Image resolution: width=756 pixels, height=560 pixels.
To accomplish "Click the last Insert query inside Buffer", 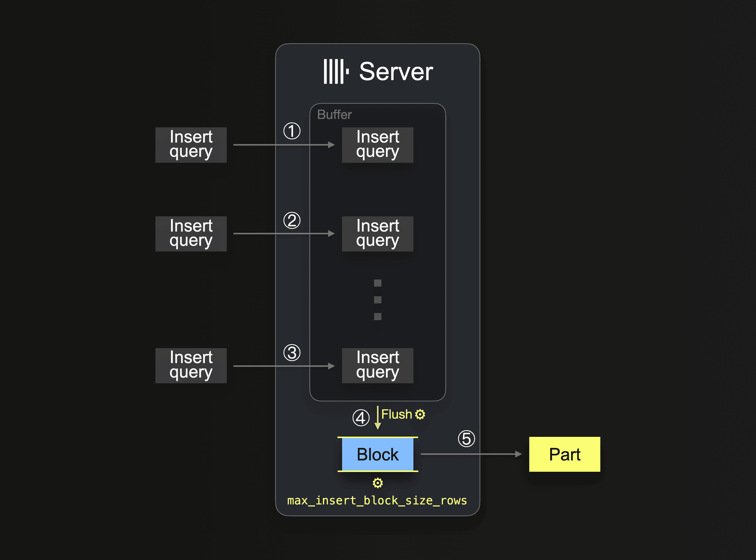I will 378,365.
